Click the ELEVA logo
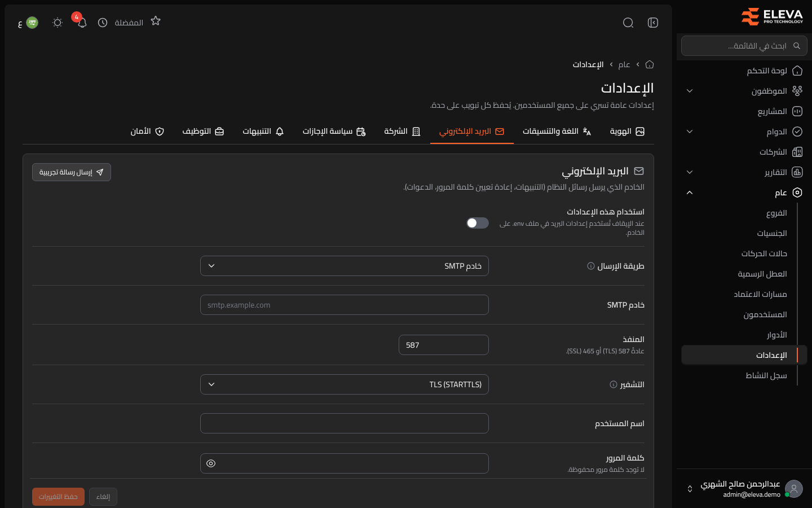 772,16
